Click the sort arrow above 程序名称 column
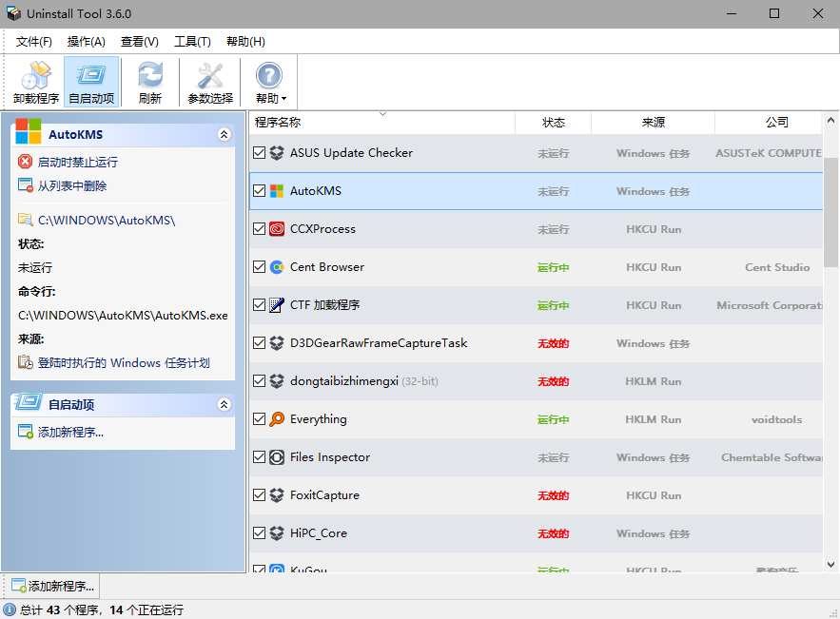Viewport: 840px width, 619px height. coord(382,113)
